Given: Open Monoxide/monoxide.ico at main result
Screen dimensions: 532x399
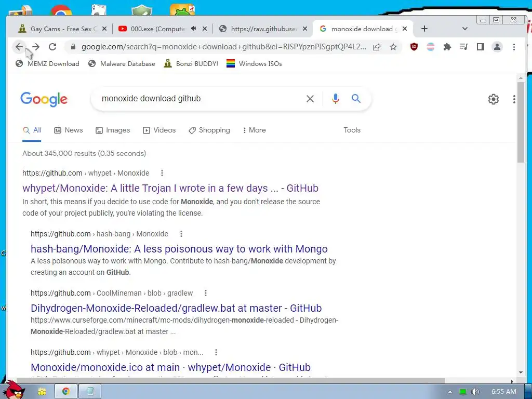Looking at the screenshot, I should point(170,367).
